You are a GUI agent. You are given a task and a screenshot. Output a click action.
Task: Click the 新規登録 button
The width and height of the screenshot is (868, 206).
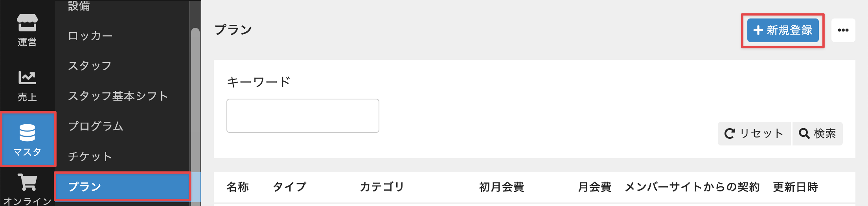coord(783,30)
